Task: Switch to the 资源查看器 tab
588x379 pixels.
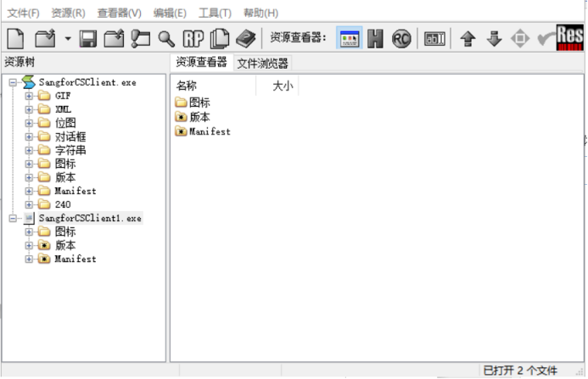Action: pyautogui.click(x=201, y=62)
